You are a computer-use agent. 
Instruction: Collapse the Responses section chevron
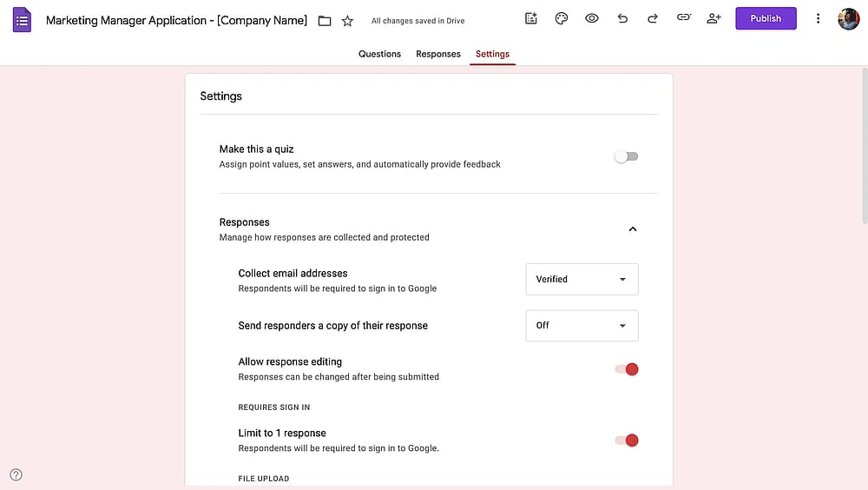(x=632, y=228)
